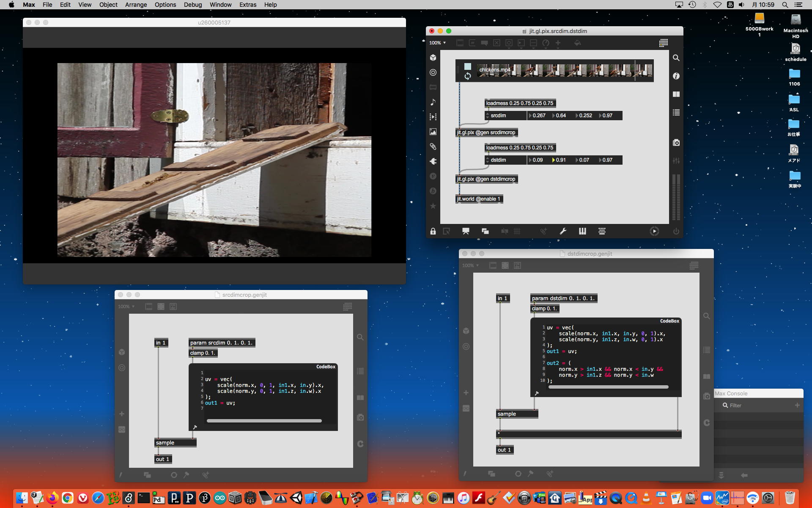The height and width of the screenshot is (508, 812).
Task: Toggle the jit.playlist play square
Action: tap(467, 66)
